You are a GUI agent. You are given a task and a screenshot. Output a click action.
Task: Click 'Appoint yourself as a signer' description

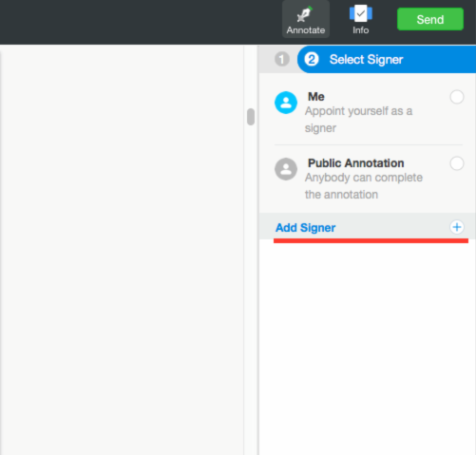coord(358,120)
